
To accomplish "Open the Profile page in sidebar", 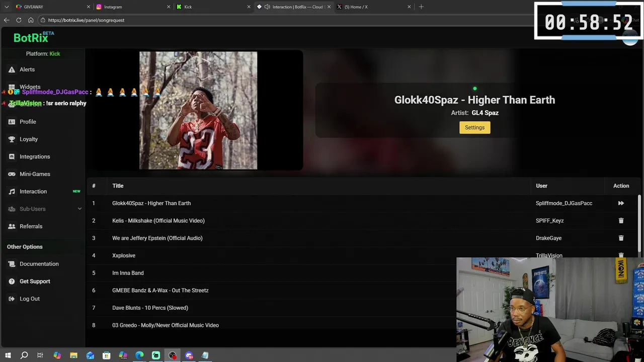I will [x=22, y=122].
